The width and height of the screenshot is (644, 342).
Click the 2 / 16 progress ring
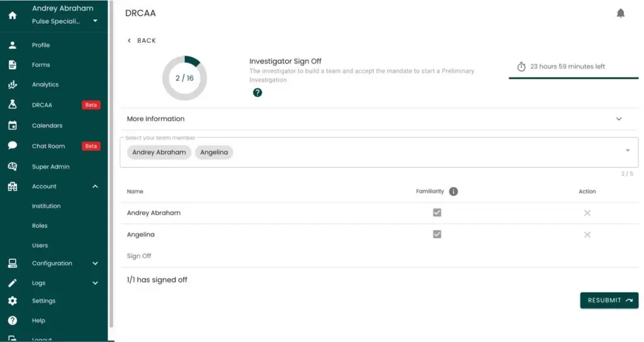[x=184, y=78]
